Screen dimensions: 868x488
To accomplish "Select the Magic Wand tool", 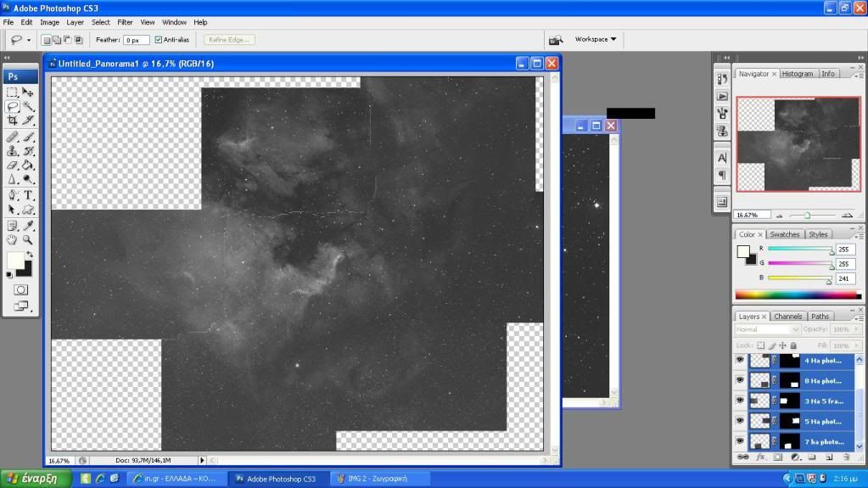I will click(x=28, y=107).
